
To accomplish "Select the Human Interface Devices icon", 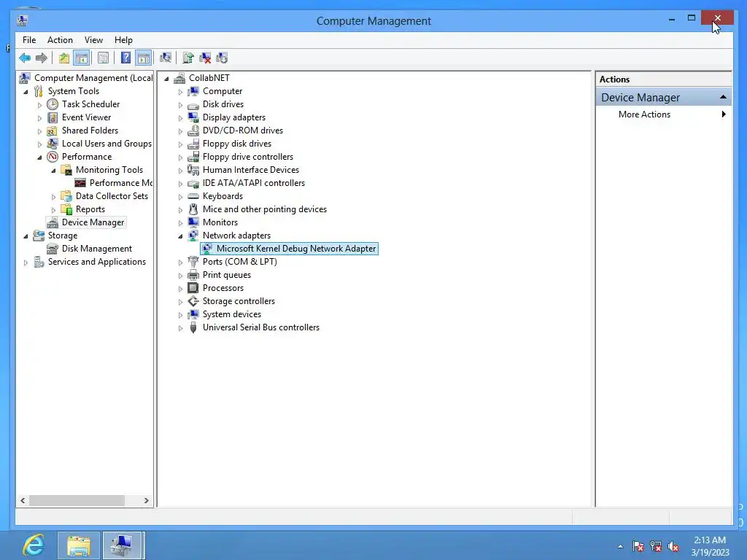I will click(193, 169).
